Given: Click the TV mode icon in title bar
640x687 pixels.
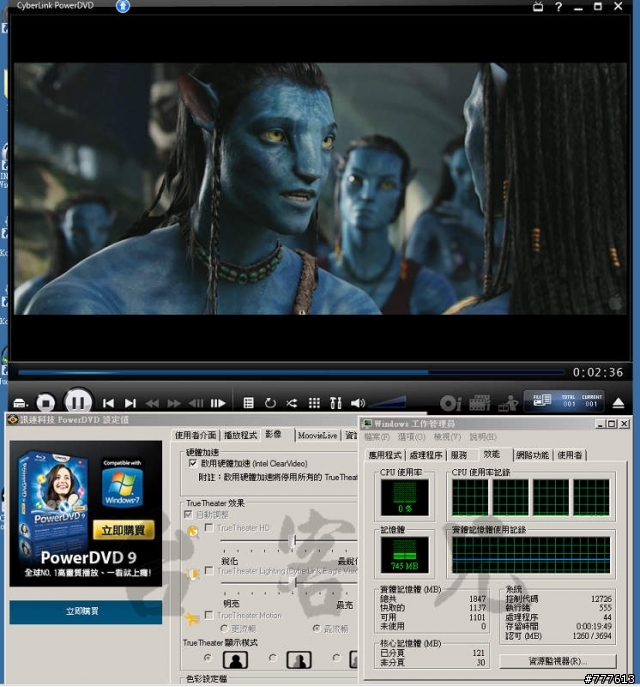Looking at the screenshot, I should pos(538,7).
